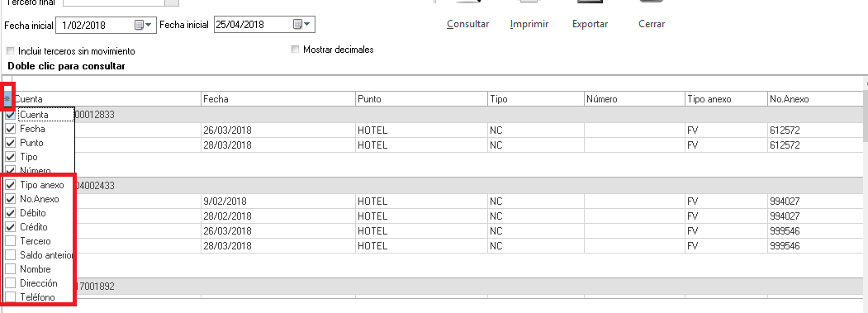
Task: Enable the Dirección column checkbox
Action: (x=10, y=283)
